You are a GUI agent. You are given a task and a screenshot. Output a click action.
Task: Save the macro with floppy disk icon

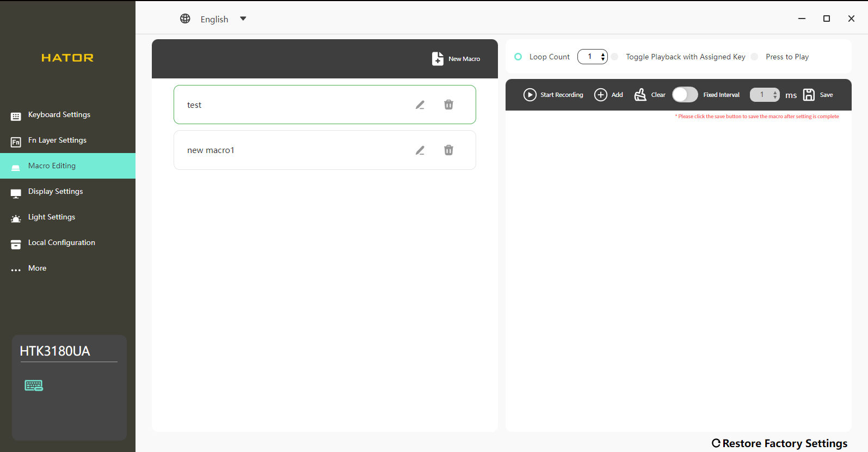pyautogui.click(x=809, y=95)
